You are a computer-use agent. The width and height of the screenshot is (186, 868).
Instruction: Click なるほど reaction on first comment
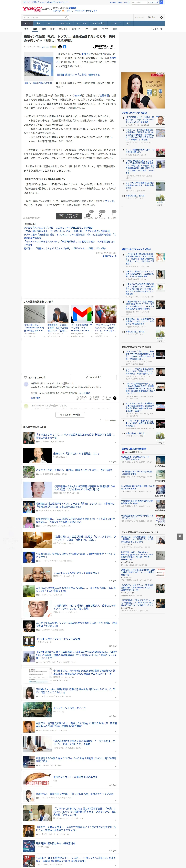(94, 398)
